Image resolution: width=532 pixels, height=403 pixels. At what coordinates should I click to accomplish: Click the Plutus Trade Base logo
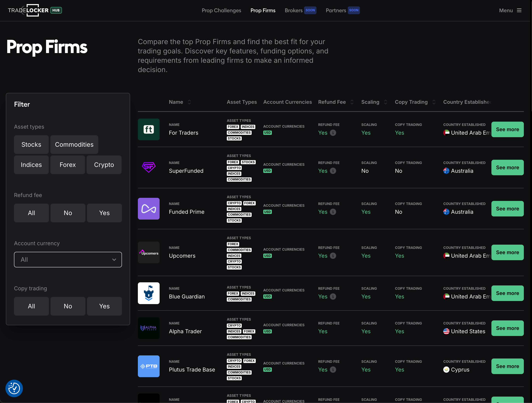(149, 366)
